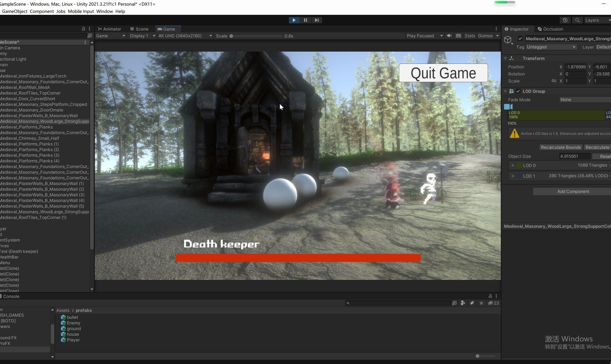Screen dimensions: 611x364
Task: Click the Play button in the toolbar
Action: tap(294, 20)
